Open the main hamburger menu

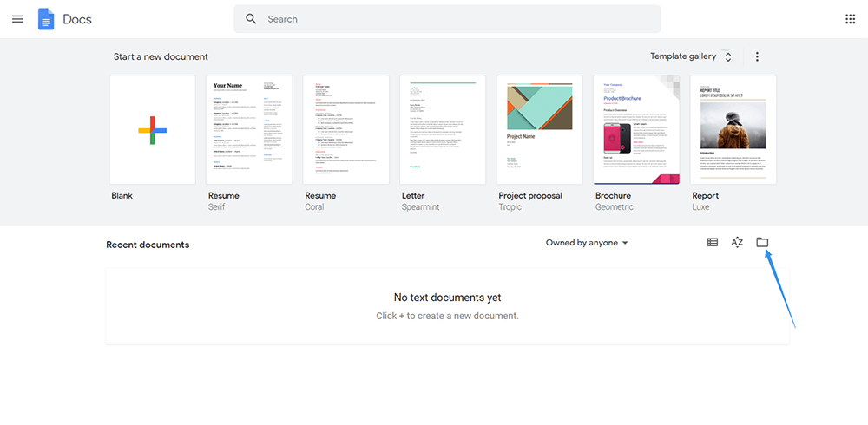(x=17, y=19)
